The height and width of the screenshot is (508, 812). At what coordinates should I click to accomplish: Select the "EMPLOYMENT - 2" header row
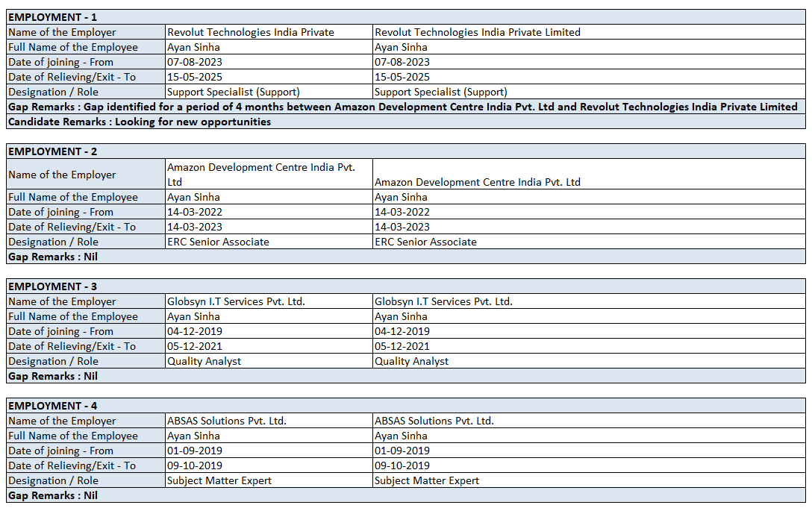(x=52, y=151)
